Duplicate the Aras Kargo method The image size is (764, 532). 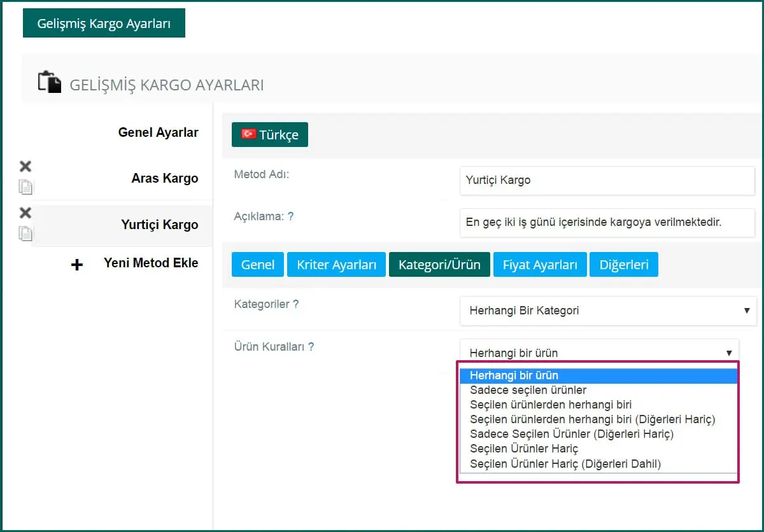pyautogui.click(x=25, y=187)
